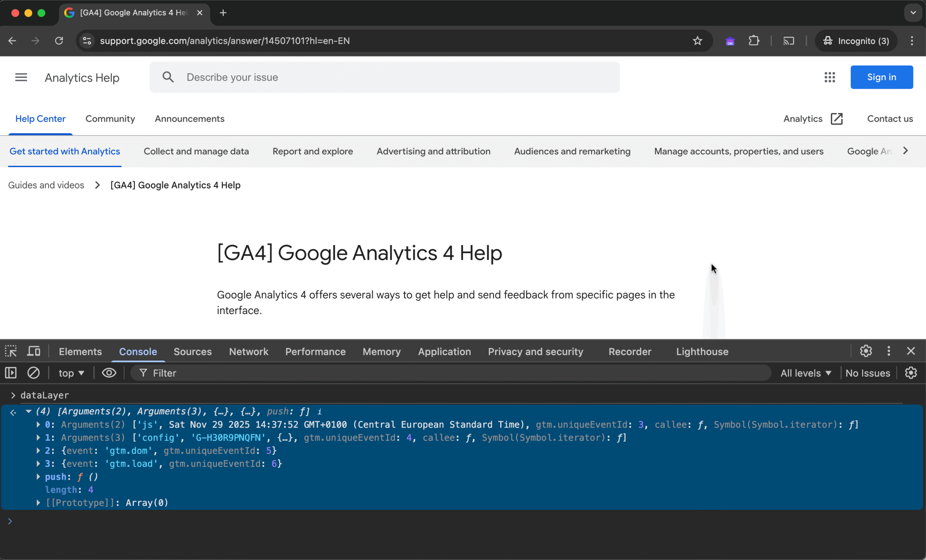Open the All levels dropdown

point(806,373)
